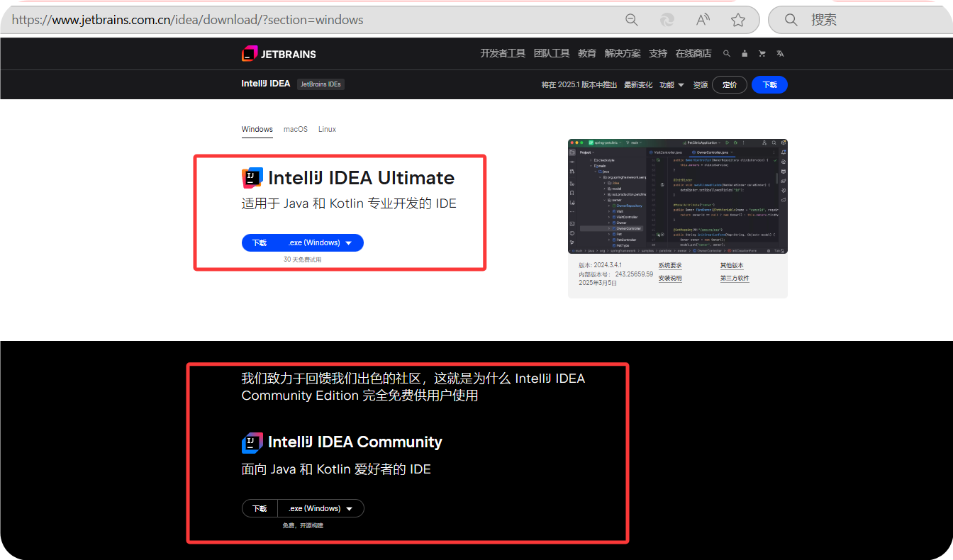Open the language translate icon in header

[x=780, y=54]
